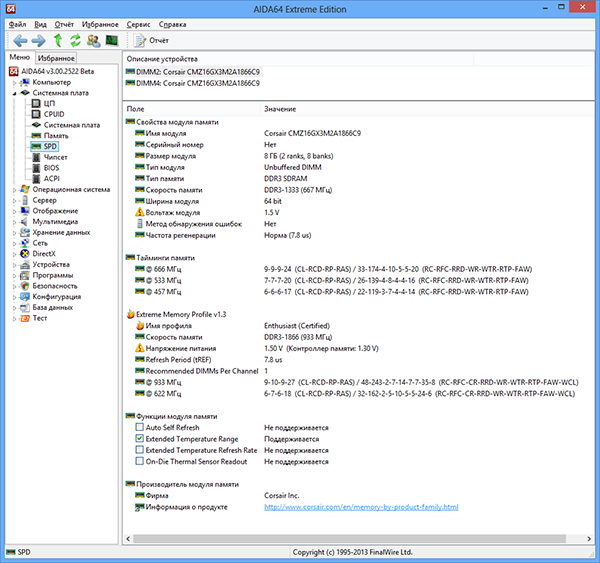Image resolution: width=600 pixels, height=563 pixels.
Task: Click the Конфигурация icon in tree
Action: pos(25,297)
